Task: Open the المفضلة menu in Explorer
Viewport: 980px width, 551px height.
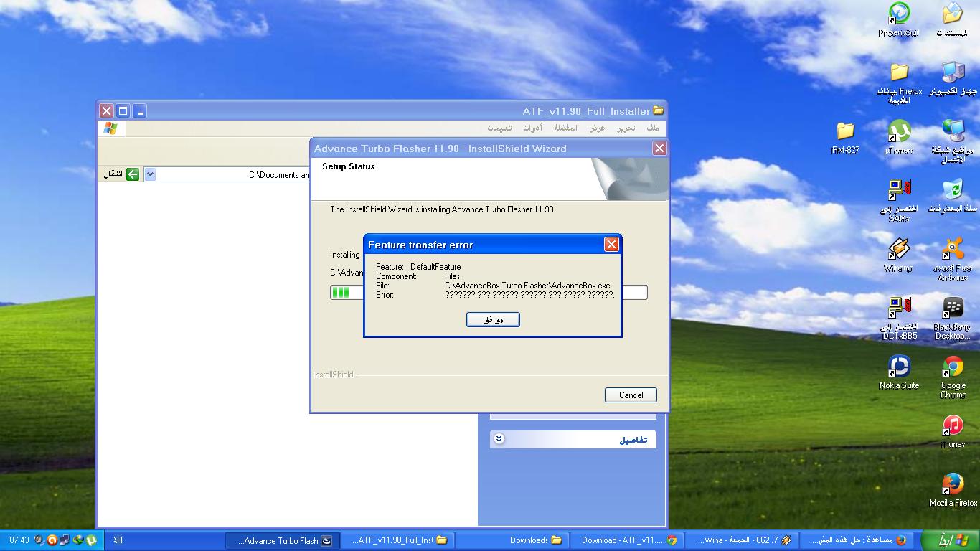Action: 565,128
